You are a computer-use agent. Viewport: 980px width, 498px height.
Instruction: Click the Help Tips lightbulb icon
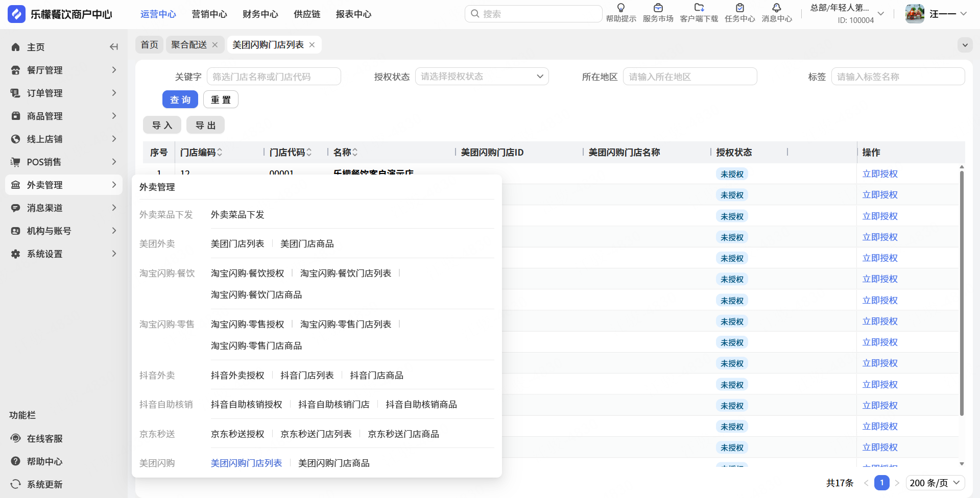(x=620, y=8)
